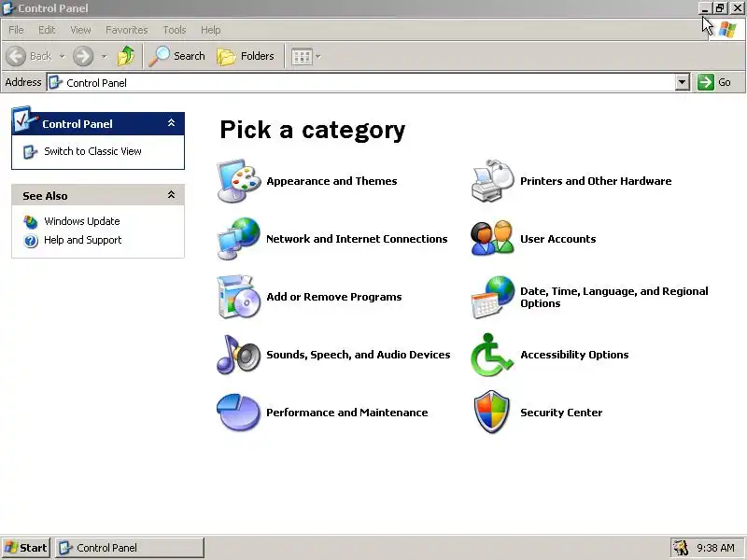Screen dimensions: 747x560
Task: Click the User Accounts people icon
Action: [493, 239]
